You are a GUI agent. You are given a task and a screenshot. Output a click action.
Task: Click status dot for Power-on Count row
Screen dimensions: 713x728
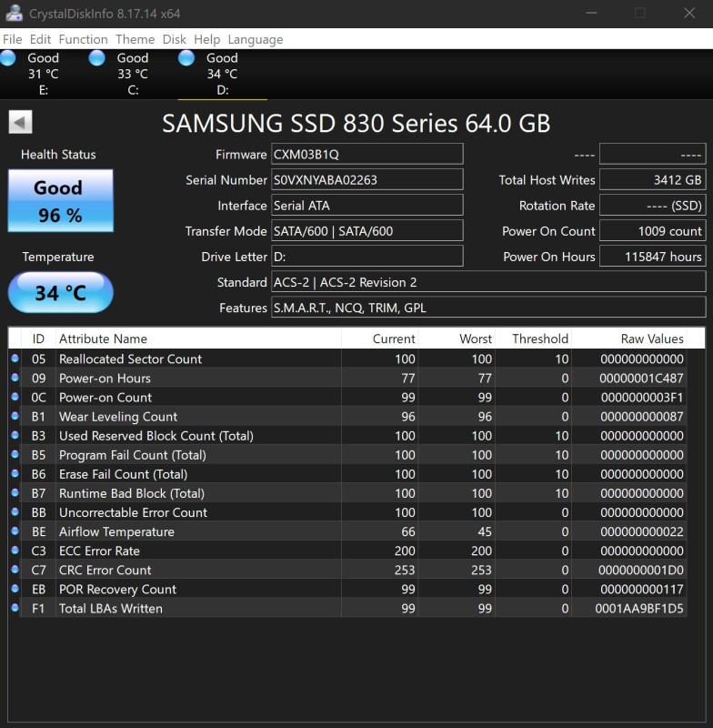(x=15, y=397)
